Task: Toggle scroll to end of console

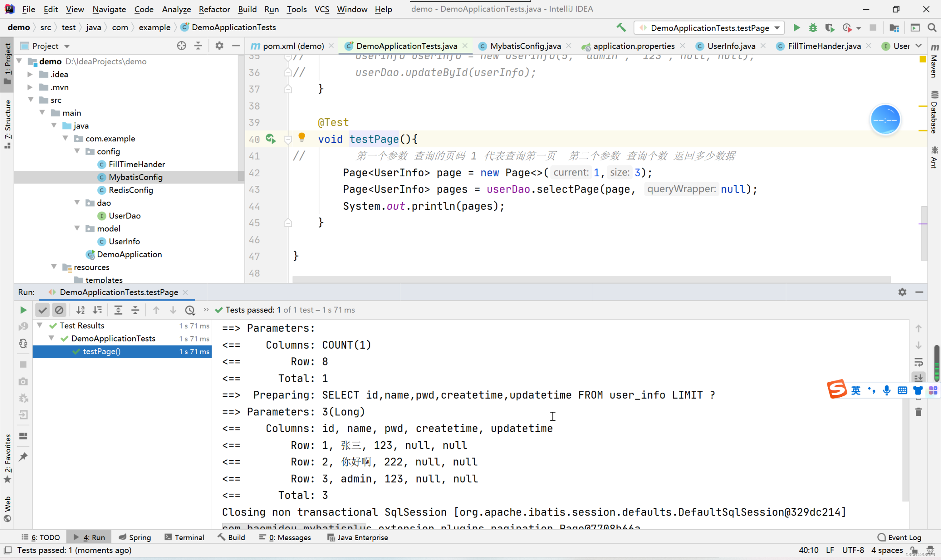Action: tap(918, 377)
